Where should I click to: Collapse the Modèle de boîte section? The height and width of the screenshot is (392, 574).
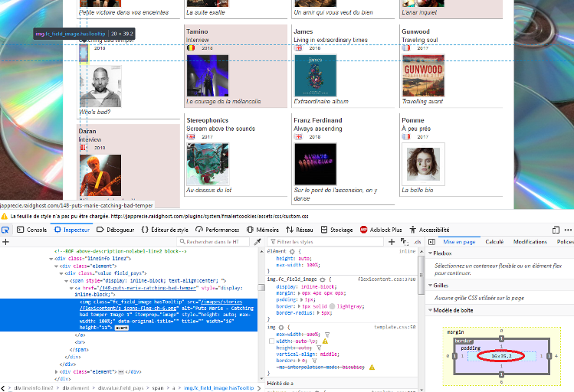pos(431,310)
